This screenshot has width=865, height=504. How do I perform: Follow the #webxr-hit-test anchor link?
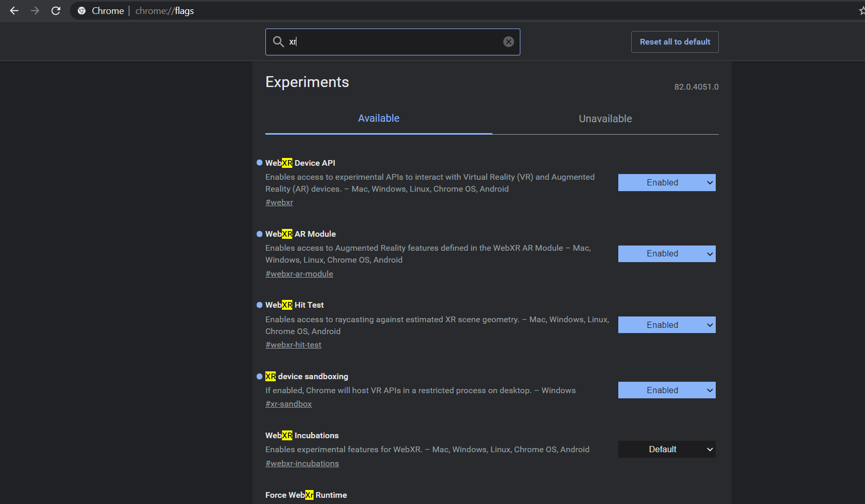pyautogui.click(x=293, y=345)
